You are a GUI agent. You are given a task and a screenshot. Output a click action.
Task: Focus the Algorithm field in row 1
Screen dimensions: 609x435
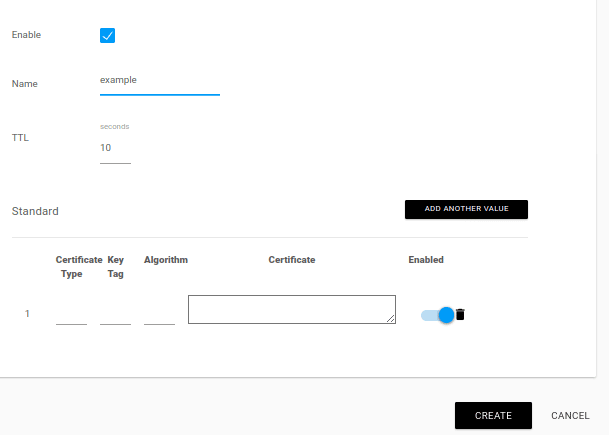[159, 314]
